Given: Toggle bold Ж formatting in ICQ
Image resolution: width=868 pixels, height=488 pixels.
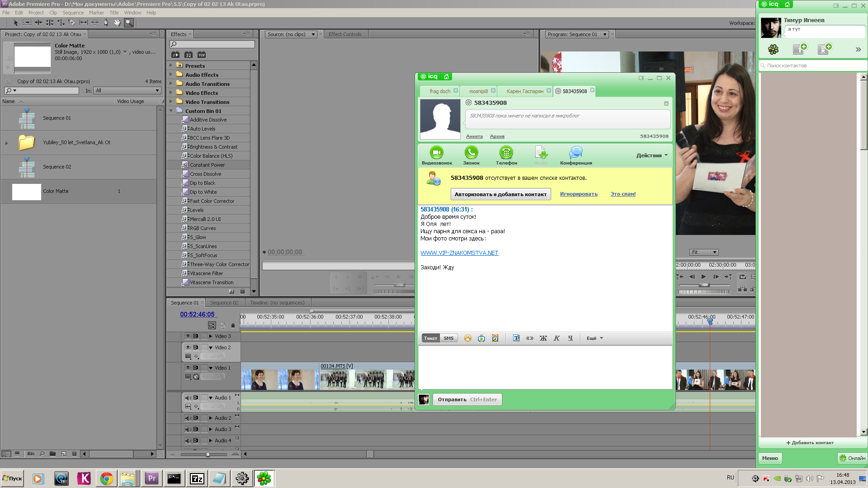Looking at the screenshot, I should (543, 338).
